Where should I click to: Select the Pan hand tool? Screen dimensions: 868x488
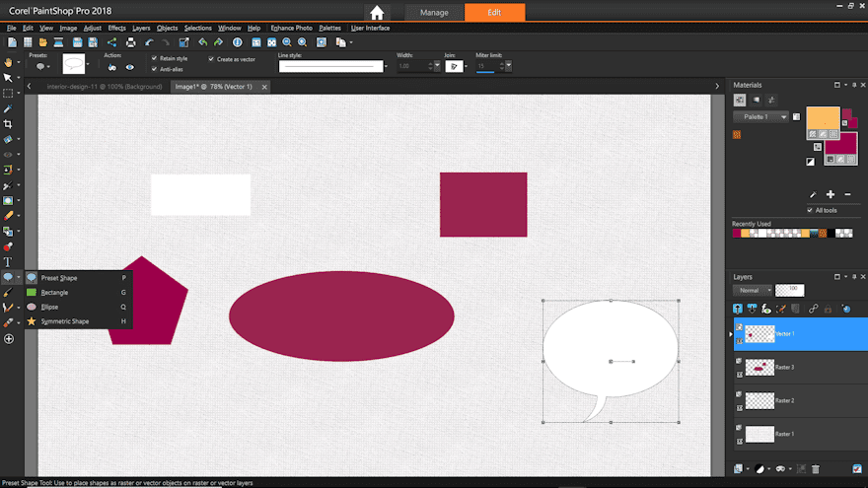click(8, 62)
